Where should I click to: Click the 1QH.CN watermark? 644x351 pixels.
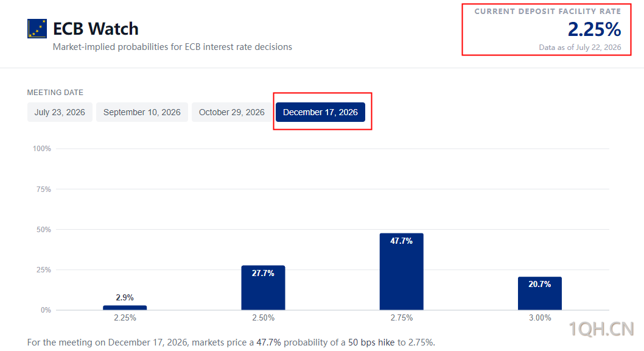point(601,329)
